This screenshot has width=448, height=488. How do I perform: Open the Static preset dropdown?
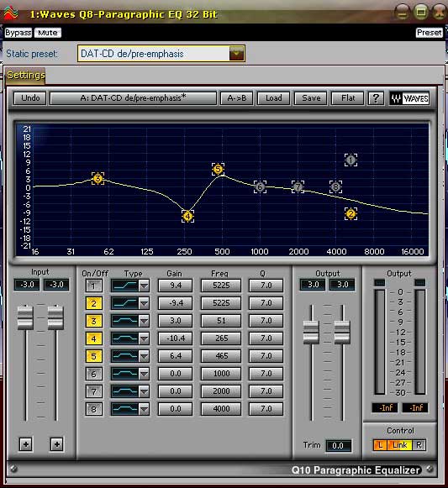[x=236, y=54]
